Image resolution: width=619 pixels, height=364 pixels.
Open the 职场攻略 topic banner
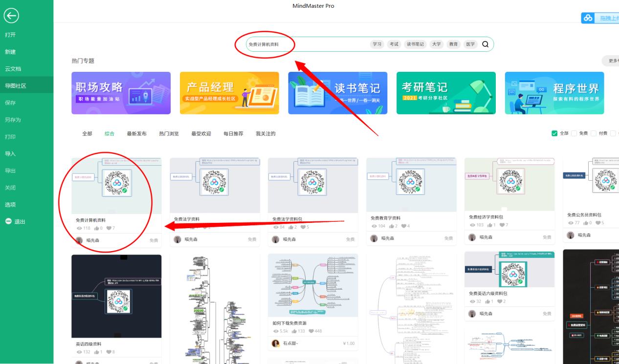click(x=121, y=93)
